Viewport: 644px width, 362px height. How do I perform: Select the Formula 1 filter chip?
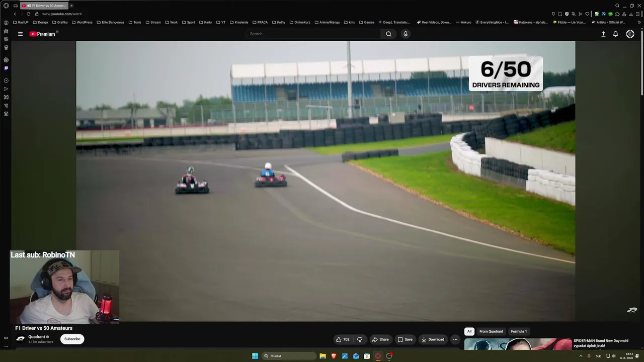[x=519, y=331]
